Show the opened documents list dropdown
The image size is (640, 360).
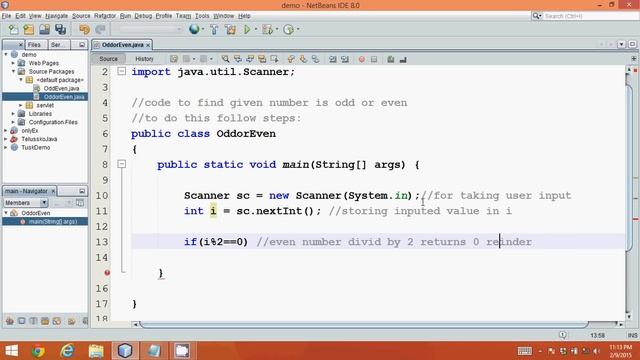coord(621,44)
